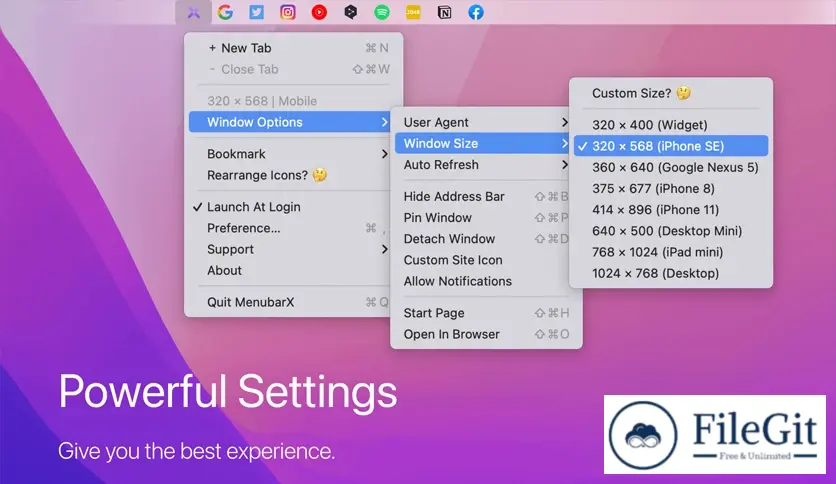Screen dimensions: 836x484
Task: Select checked 320 × 568 (iPhone SE) size
Action: tap(671, 146)
